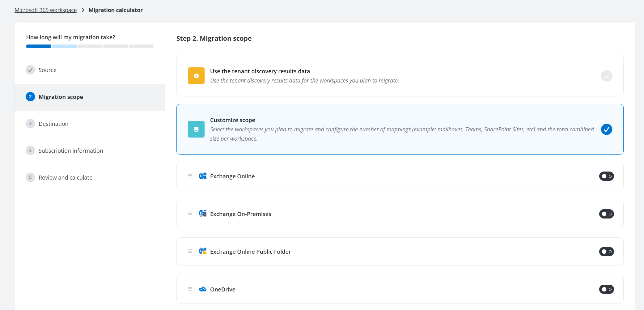Click the migration progress bar's first segment
Image resolution: width=644 pixels, height=310 pixels.
tap(39, 46)
